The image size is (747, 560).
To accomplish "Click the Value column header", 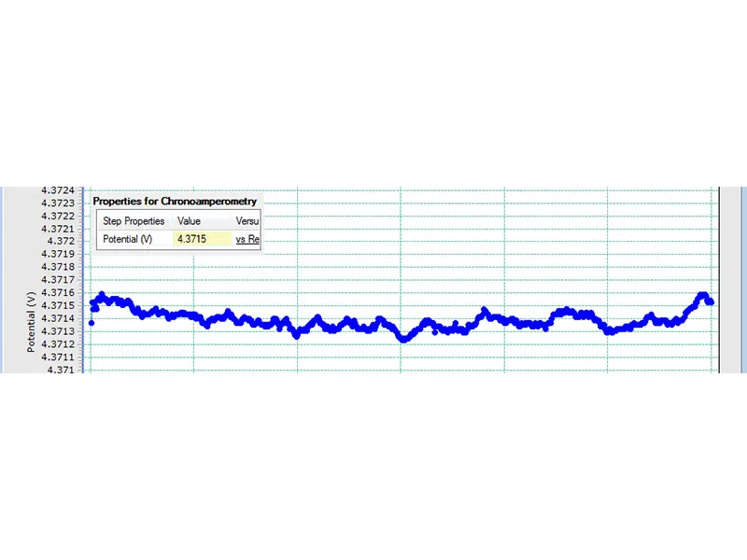I will (190, 221).
